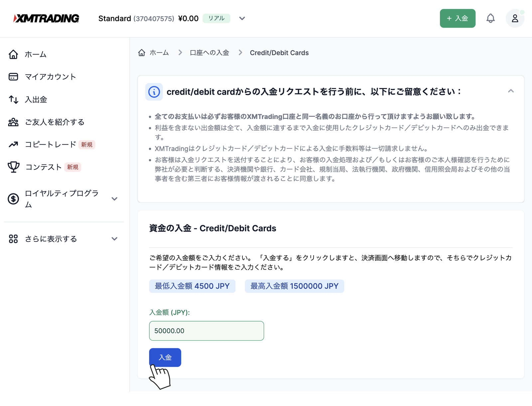Click the マイアカウント card icon
This screenshot has height=406, width=532.
click(13, 77)
